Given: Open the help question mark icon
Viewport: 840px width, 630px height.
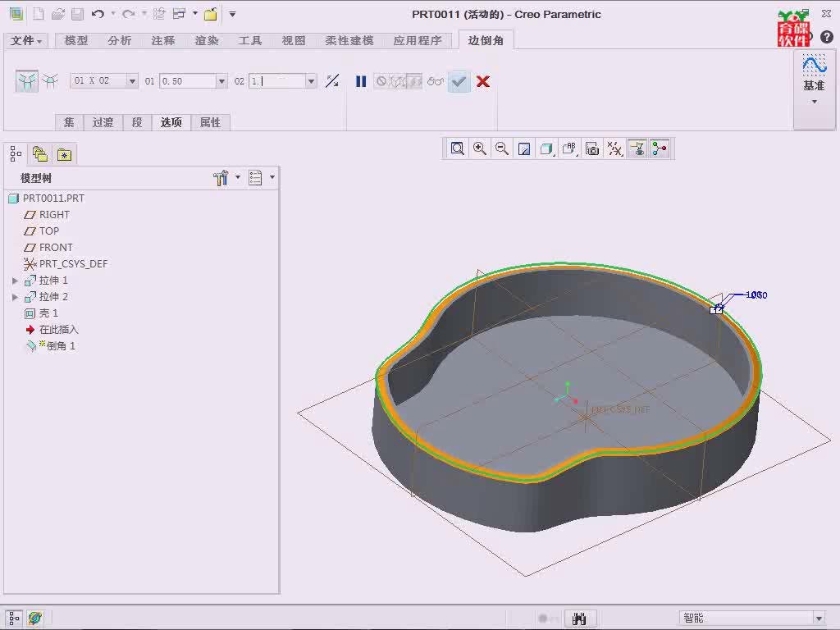Looking at the screenshot, I should pyautogui.click(x=827, y=36).
